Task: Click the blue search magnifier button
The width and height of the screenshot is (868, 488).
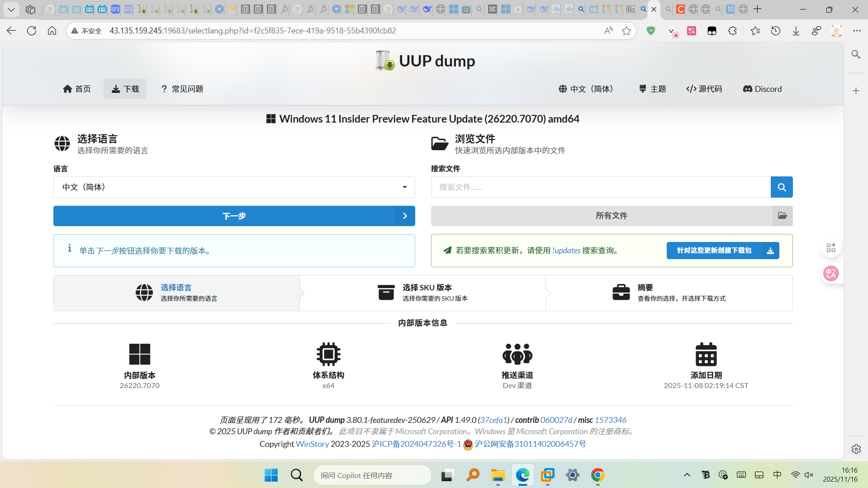Action: coord(781,187)
